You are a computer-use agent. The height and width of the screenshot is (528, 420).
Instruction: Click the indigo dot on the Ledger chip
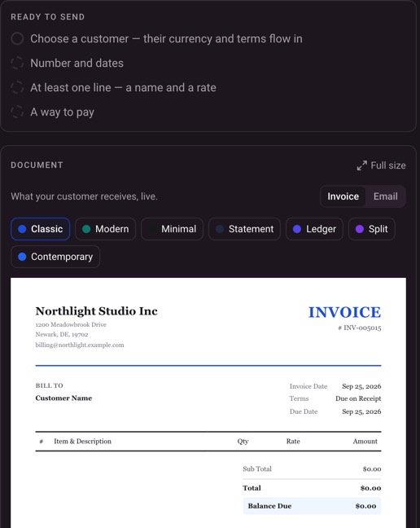(297, 229)
